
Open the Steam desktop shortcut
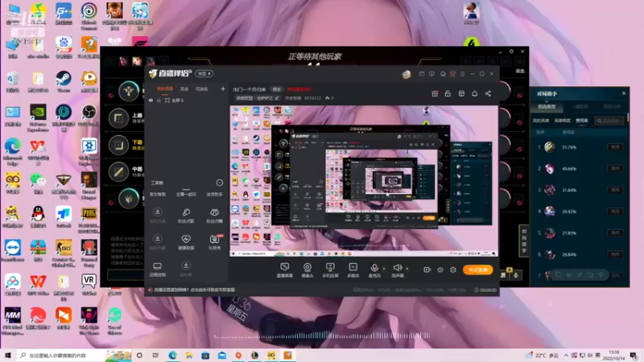[x=64, y=81]
